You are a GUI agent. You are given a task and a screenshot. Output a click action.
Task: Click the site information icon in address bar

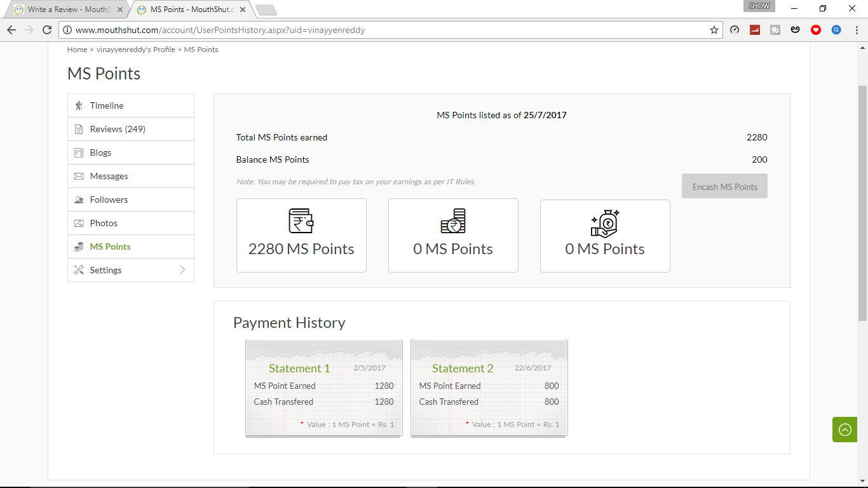coord(67,30)
